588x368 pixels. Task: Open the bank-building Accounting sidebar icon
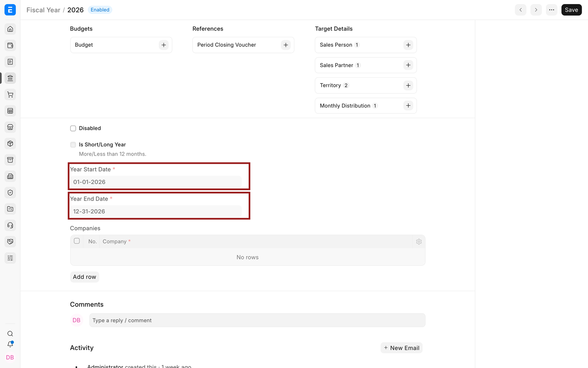10,78
